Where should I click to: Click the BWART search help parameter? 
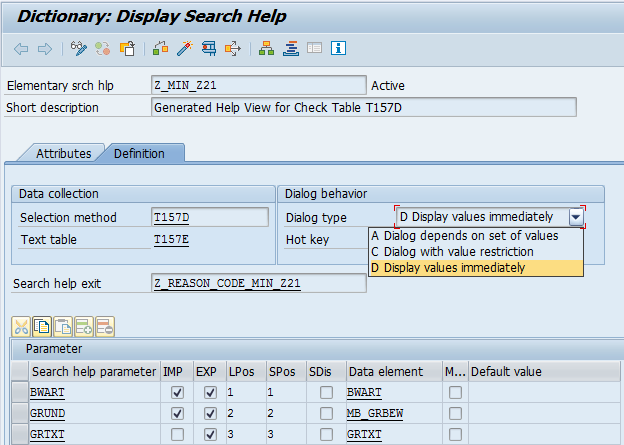[x=47, y=392]
